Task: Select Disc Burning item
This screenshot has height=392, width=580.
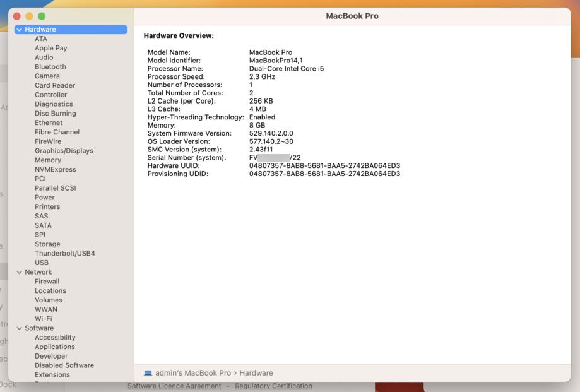Action: 55,113
